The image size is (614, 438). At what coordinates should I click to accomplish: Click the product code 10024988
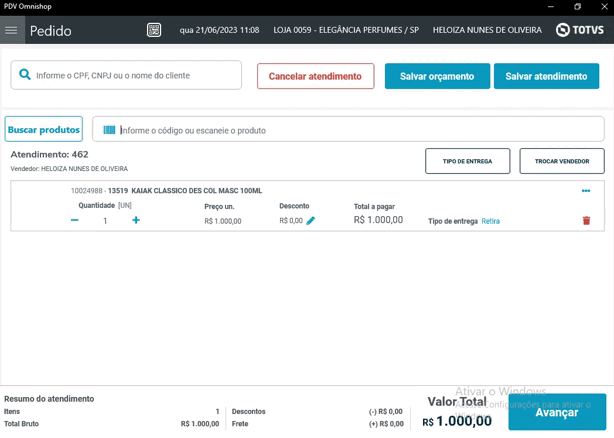(x=87, y=191)
